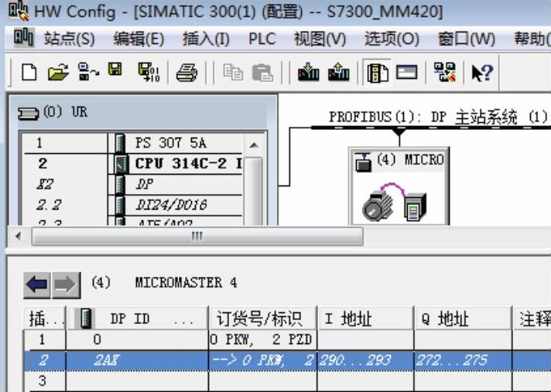Open the PLC menu
The width and height of the screenshot is (551, 392).
(262, 38)
